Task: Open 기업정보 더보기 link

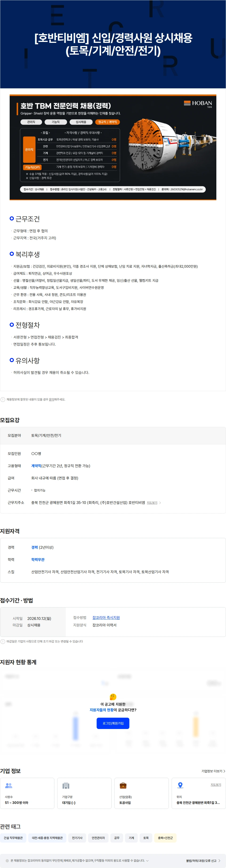Action: 213,771
